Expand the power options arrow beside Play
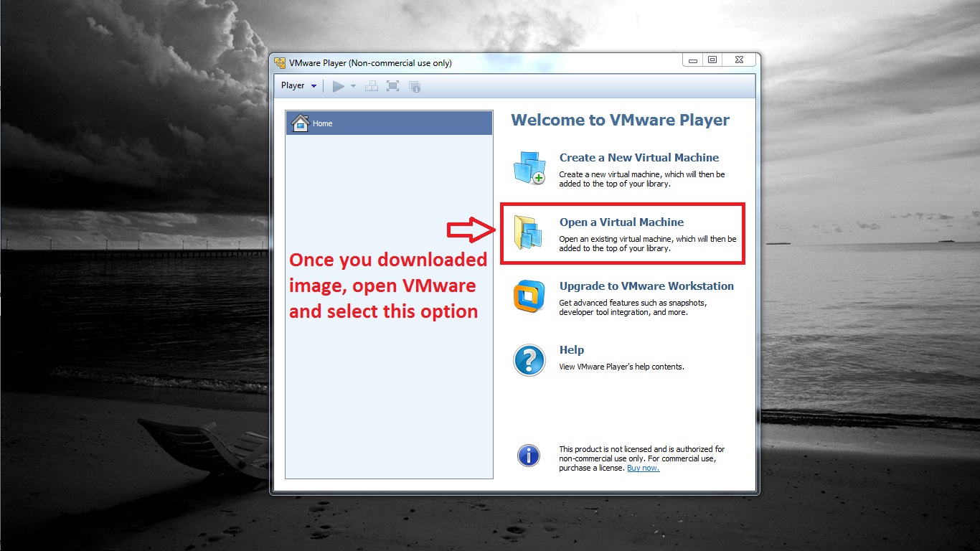This screenshot has height=551, width=980. click(353, 86)
